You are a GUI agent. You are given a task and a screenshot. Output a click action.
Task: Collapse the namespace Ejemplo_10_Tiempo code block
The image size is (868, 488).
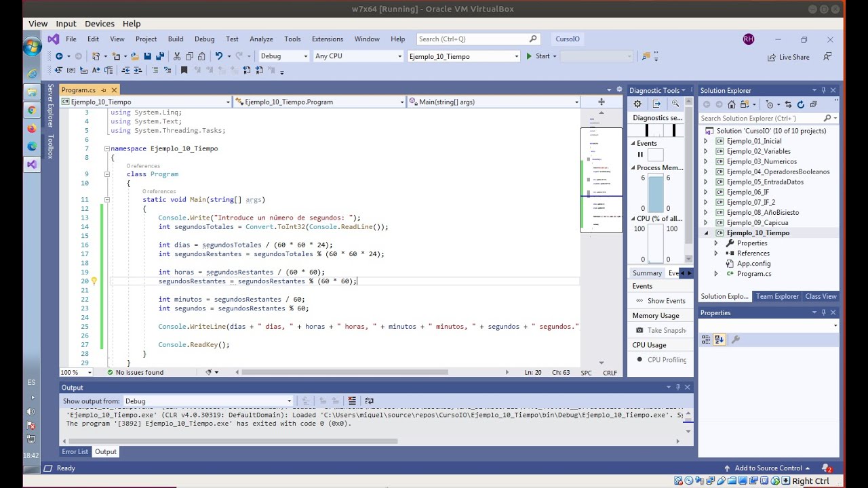tap(107, 148)
